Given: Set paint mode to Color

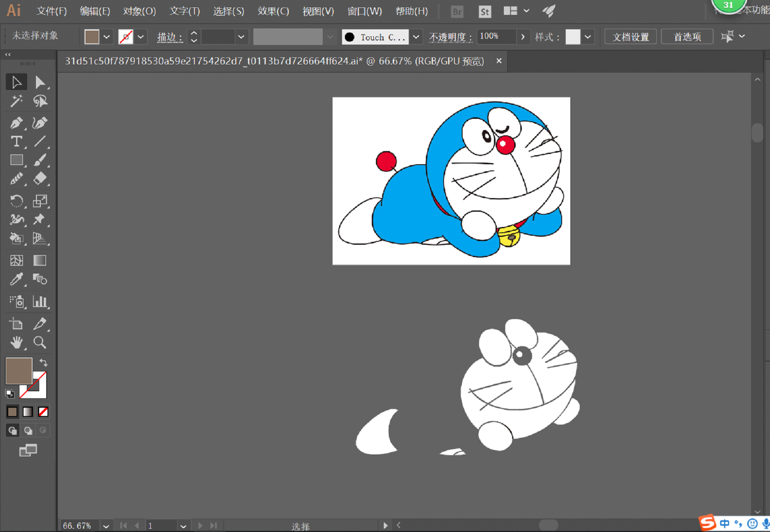Looking at the screenshot, I should coord(12,412).
